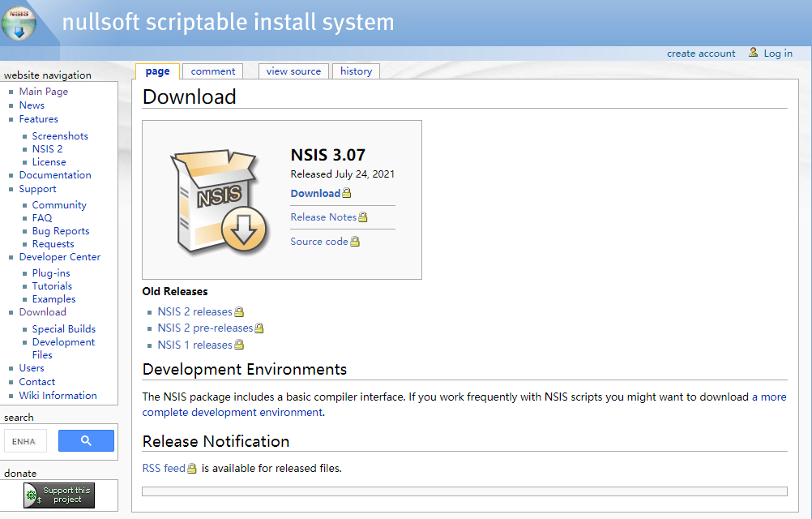Open Support in the sidebar
812x519 pixels.
tap(37, 189)
